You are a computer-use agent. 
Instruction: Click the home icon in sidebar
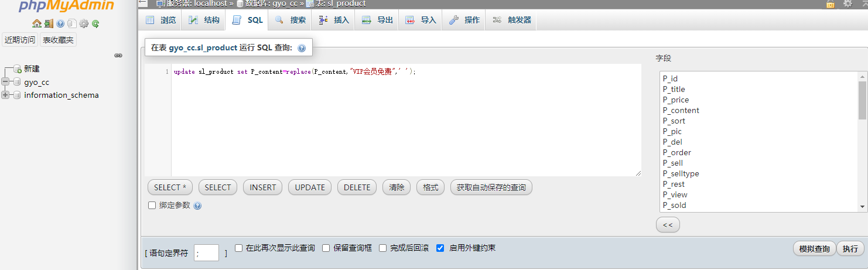36,24
